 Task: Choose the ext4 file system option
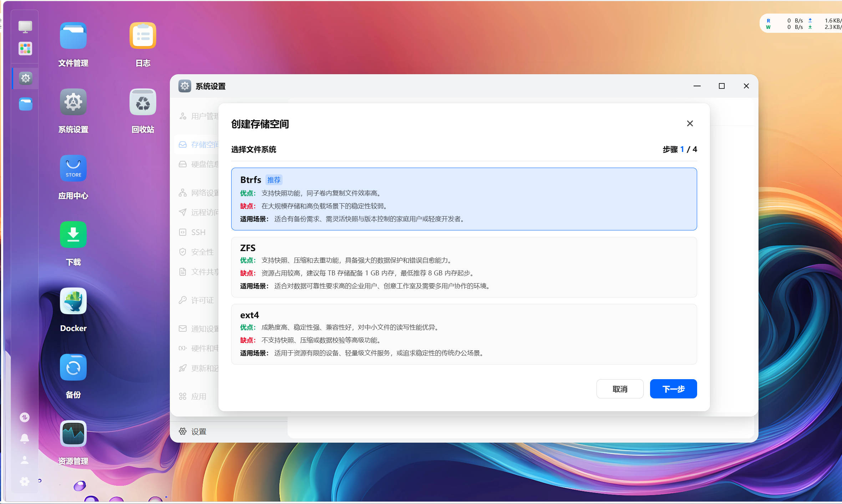click(464, 334)
